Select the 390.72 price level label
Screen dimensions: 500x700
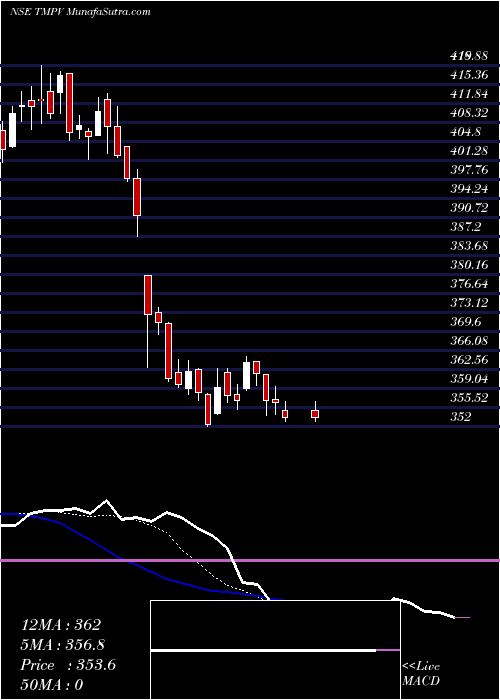tap(468, 208)
